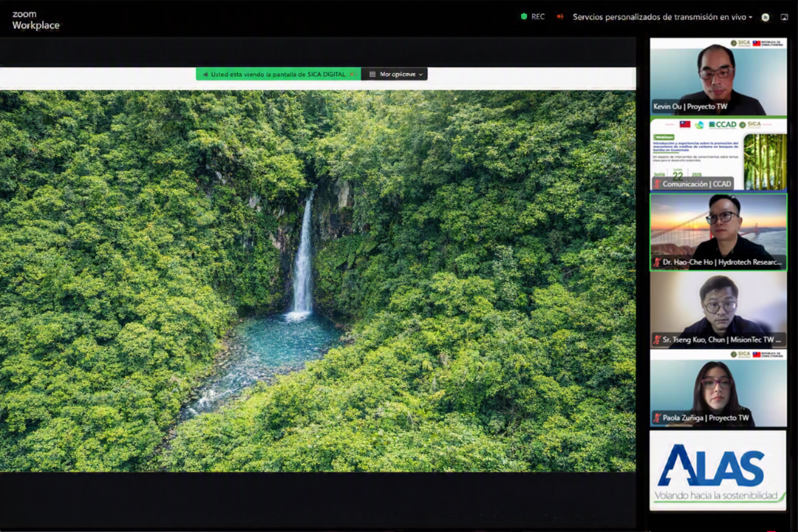Click the muted microphone icon beside "Sr. Tseng Kuo, Chun"
798x532 pixels.
657,340
